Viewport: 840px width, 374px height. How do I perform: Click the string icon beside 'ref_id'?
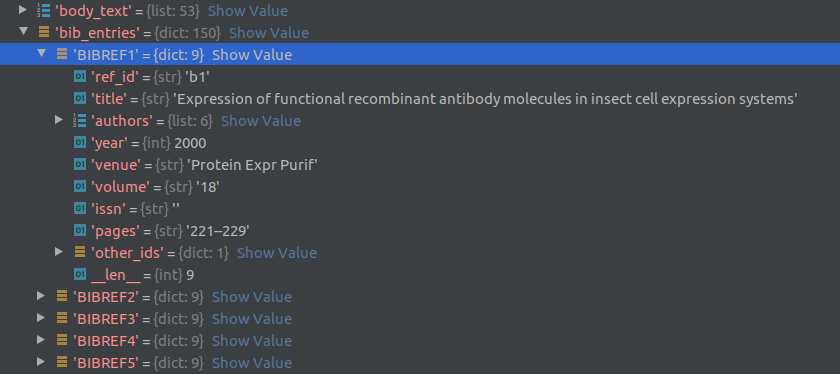(79, 77)
